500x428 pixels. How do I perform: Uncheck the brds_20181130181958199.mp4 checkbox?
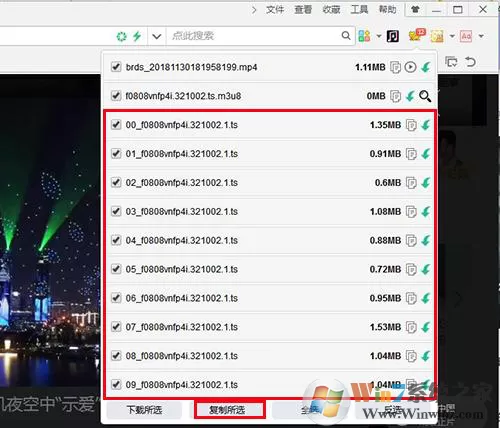[116, 67]
